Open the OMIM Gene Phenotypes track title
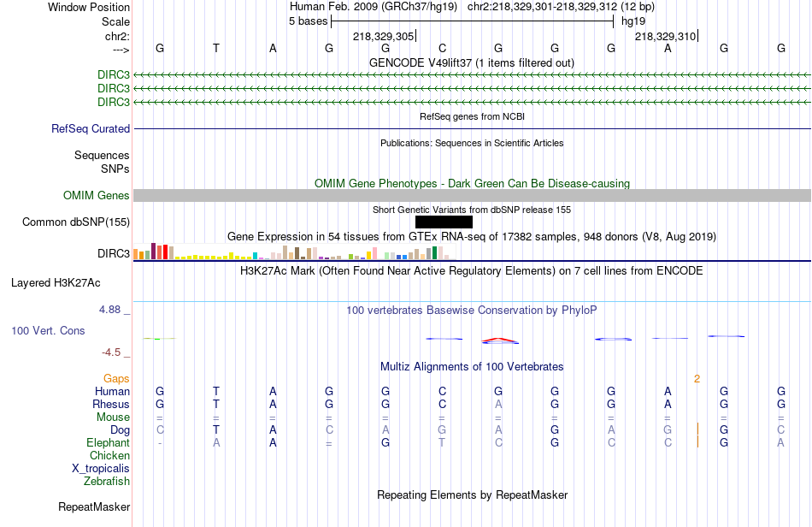This screenshot has width=812, height=527. click(x=472, y=183)
